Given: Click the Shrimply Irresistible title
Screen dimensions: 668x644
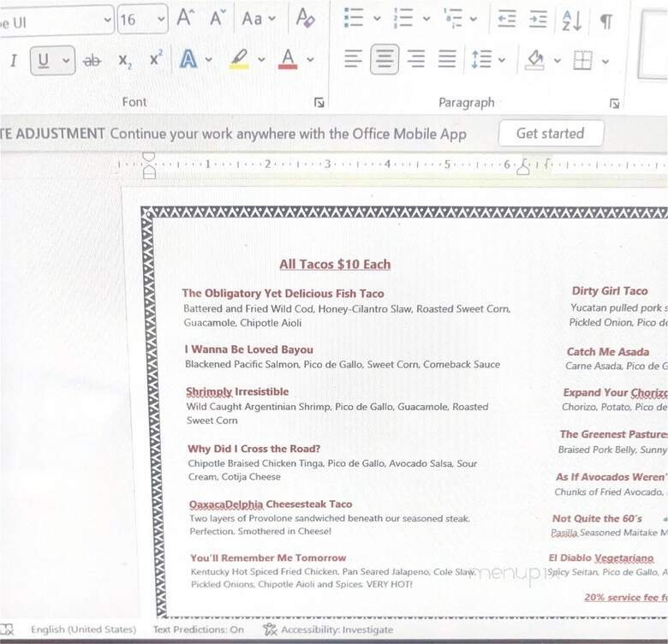Looking at the screenshot, I should point(237,391).
